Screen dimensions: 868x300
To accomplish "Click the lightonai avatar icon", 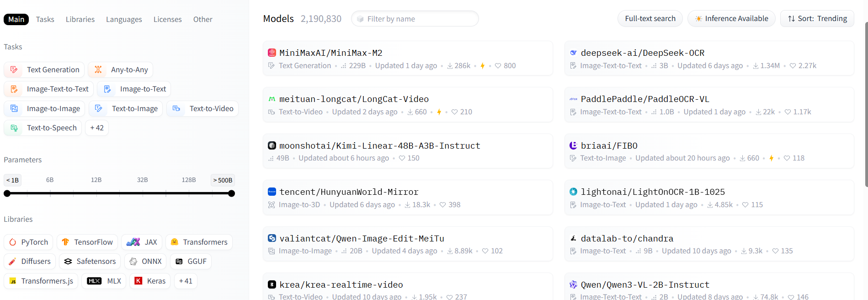I will 573,192.
